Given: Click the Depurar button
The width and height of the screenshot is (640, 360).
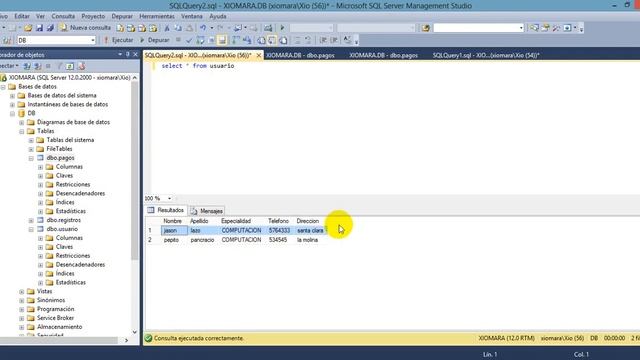Looking at the screenshot, I should pos(155,40).
